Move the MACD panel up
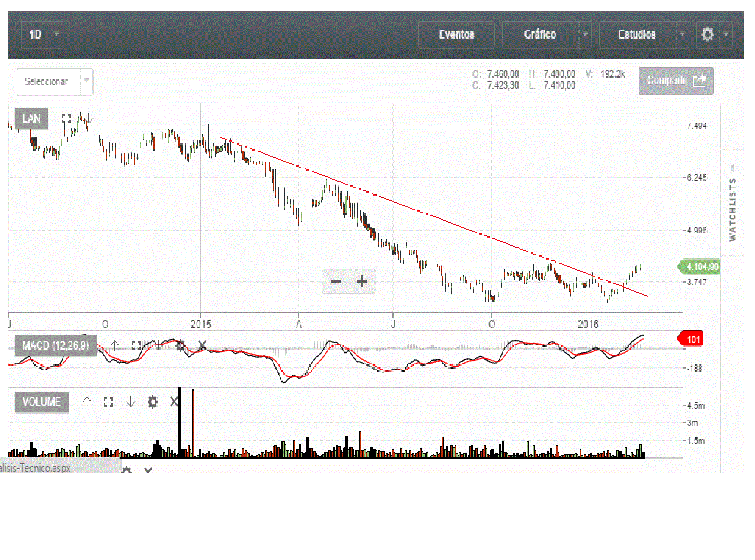This screenshot has width=755, height=560. point(115,345)
